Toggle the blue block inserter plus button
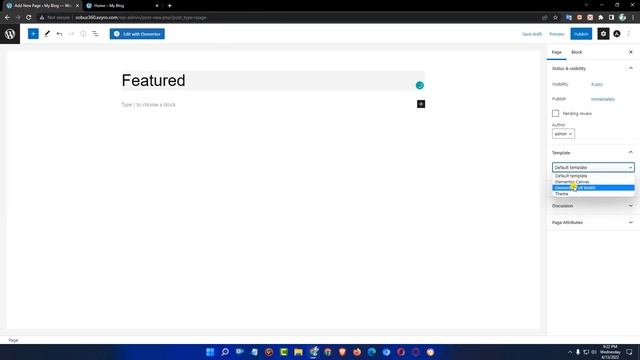Screen dimensions: 640x360 tap(33, 34)
